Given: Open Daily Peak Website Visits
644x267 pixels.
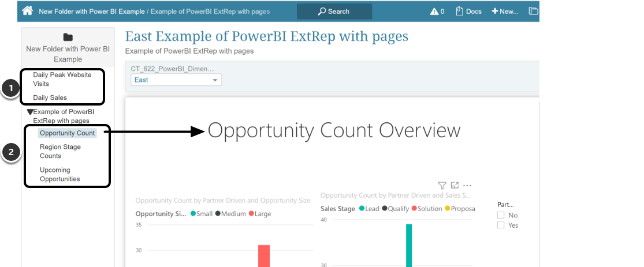Looking at the screenshot, I should 62,79.
